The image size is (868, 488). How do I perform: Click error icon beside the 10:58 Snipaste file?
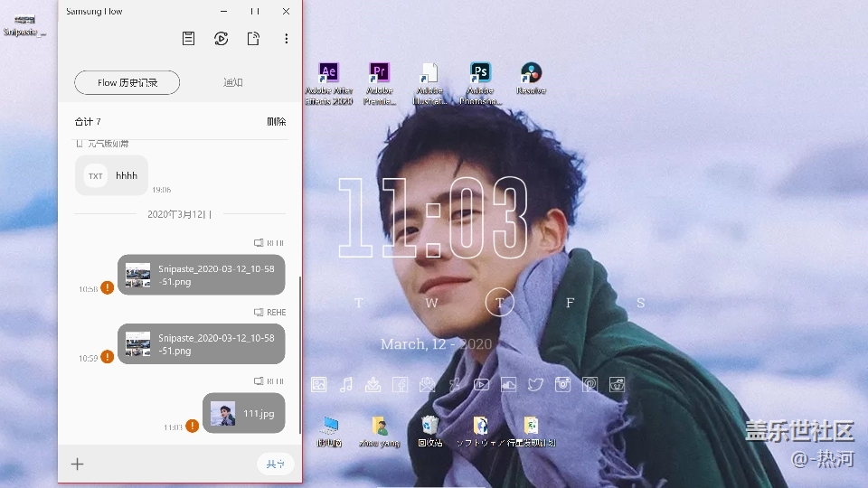coord(107,287)
